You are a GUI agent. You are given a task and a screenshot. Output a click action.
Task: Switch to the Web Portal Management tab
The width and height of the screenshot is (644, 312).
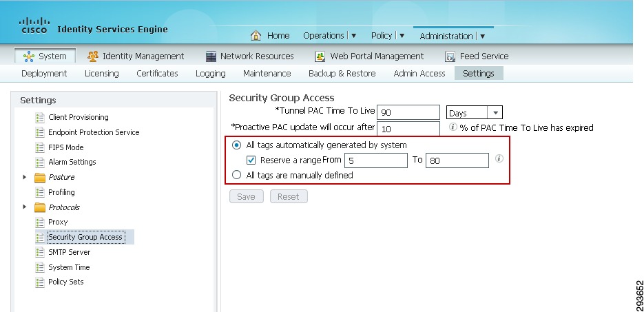click(377, 56)
